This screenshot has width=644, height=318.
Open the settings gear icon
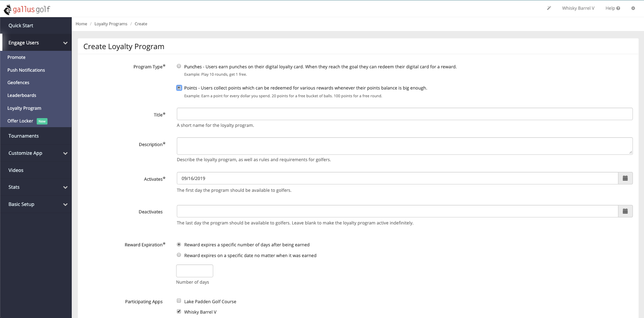point(633,8)
